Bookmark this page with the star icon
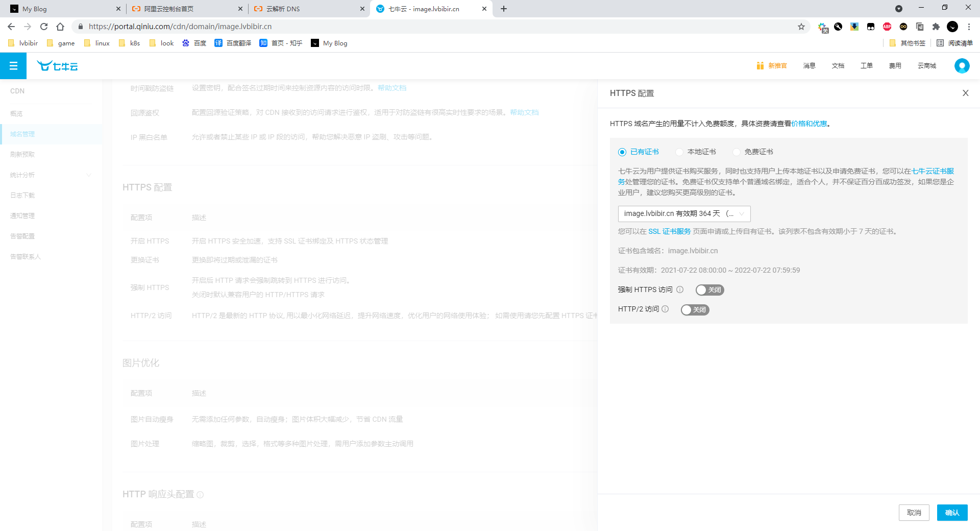Screen dimensions: 980x531 801,27
